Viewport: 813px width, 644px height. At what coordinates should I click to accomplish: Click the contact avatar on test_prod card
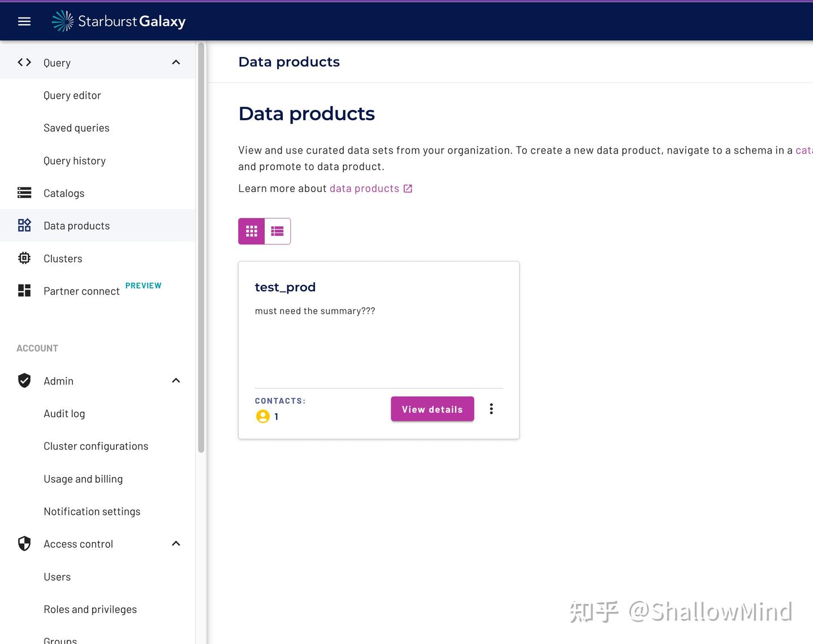[x=263, y=417]
